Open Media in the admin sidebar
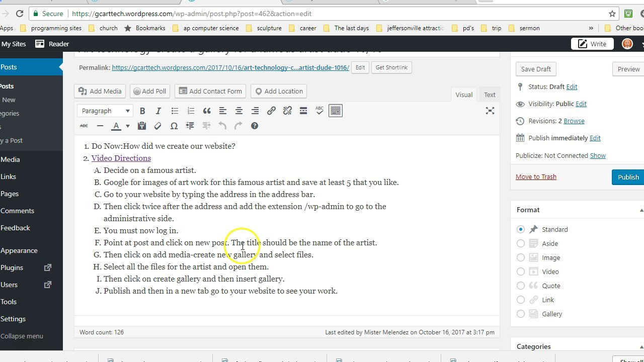Viewport: 644px width, 362px height. tap(10, 159)
